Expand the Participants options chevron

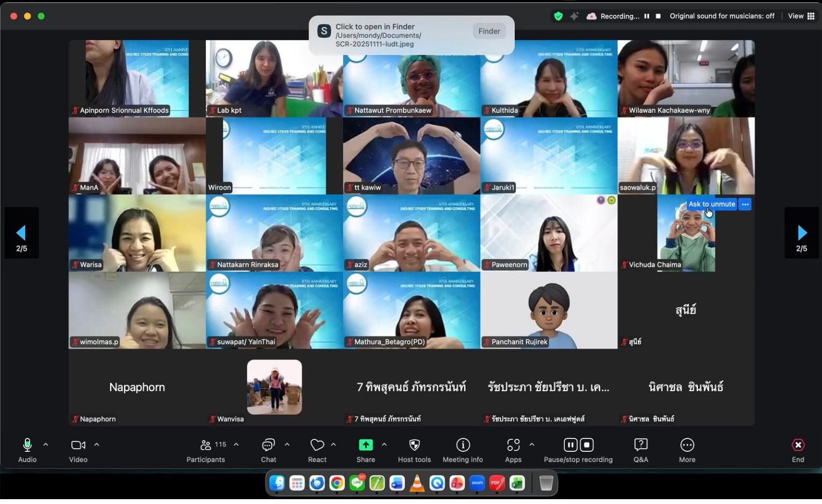click(x=236, y=444)
